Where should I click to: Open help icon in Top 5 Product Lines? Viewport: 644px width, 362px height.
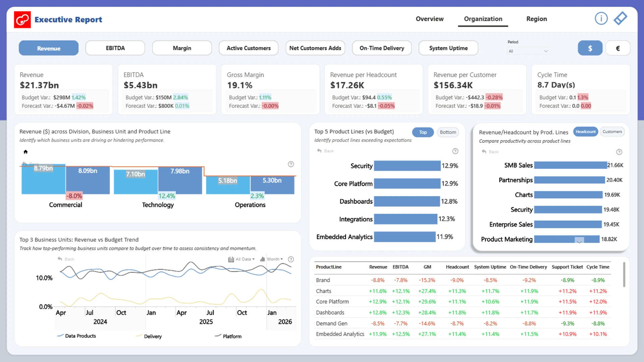coord(455,151)
